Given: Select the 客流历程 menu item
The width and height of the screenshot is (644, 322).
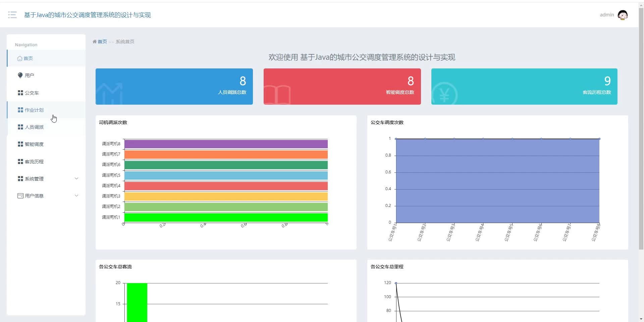Looking at the screenshot, I should [46, 161].
